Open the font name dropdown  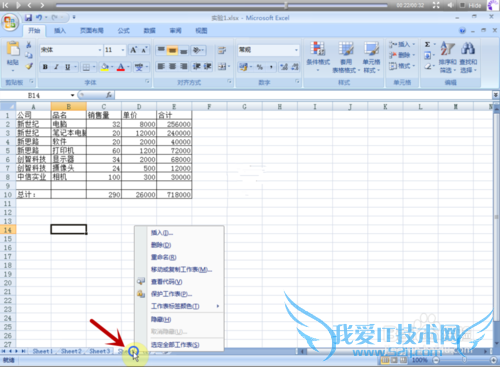(100, 50)
